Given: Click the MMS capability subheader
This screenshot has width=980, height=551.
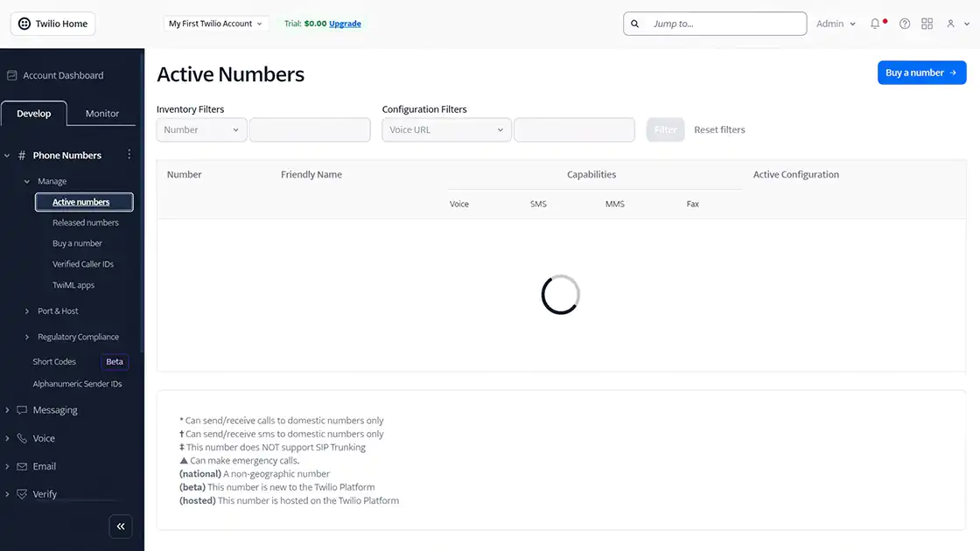Looking at the screenshot, I should point(614,205).
